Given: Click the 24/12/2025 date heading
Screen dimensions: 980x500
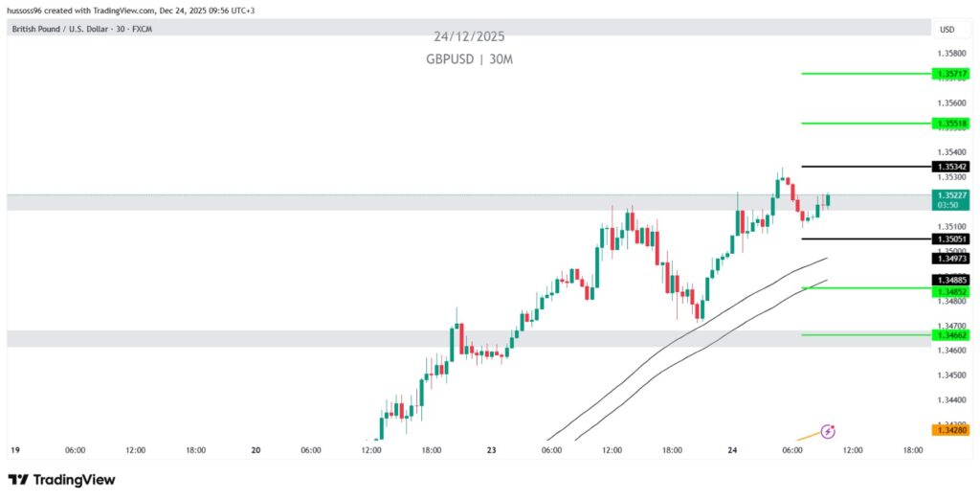Looking at the screenshot, I should coord(469,37).
